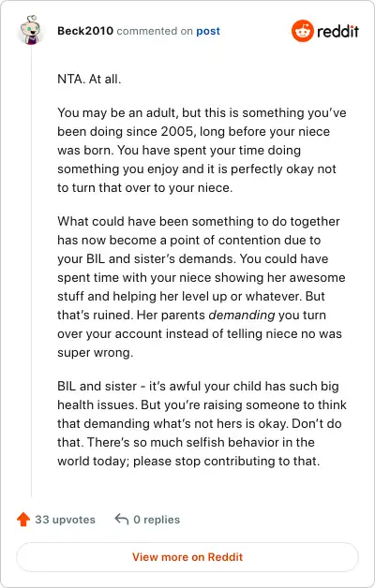Open the "0 replies" label

coord(157,520)
